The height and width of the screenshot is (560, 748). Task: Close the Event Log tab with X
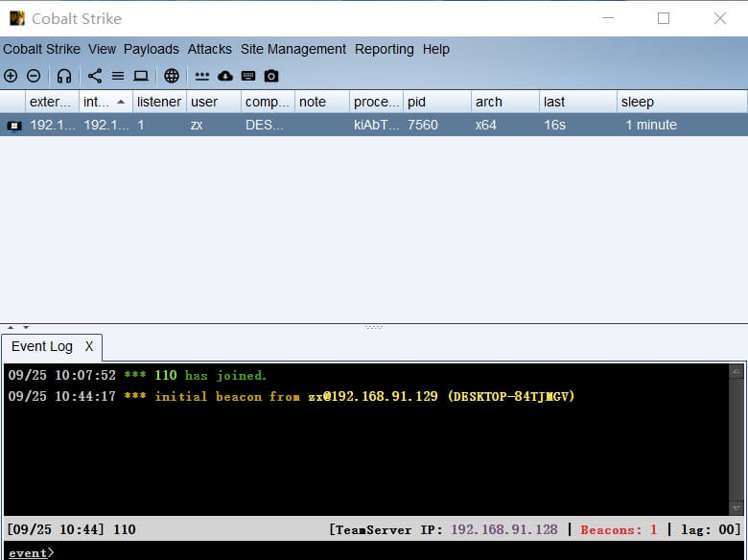89,346
